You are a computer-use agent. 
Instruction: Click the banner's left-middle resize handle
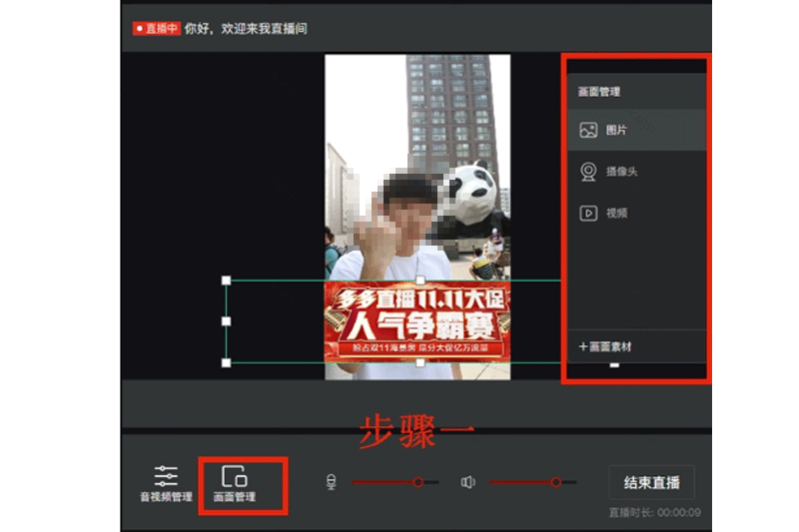(x=227, y=321)
